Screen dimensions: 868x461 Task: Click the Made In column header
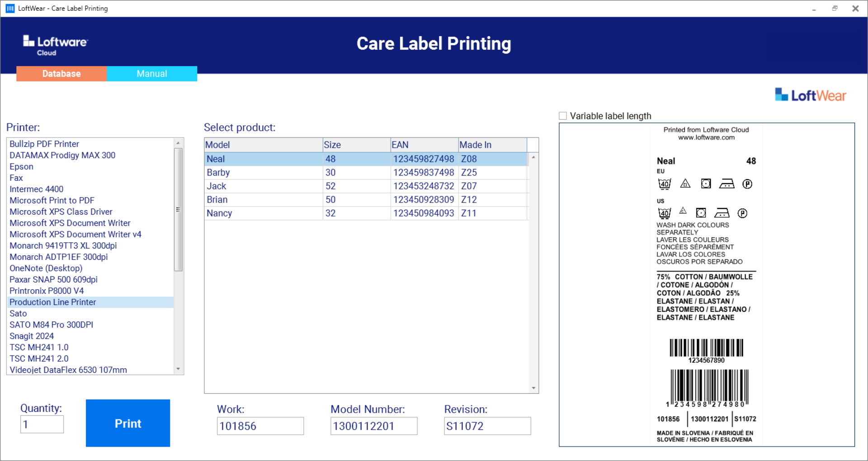[x=493, y=145]
